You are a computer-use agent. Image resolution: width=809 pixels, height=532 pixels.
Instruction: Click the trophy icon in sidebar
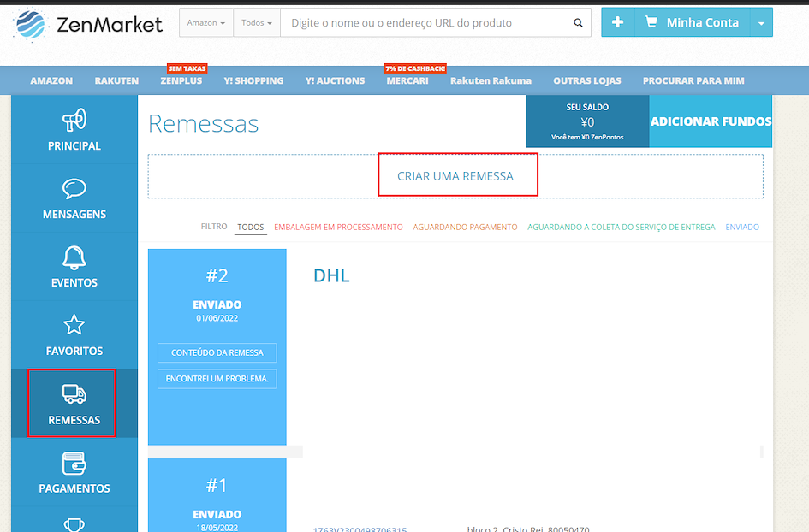click(x=74, y=524)
